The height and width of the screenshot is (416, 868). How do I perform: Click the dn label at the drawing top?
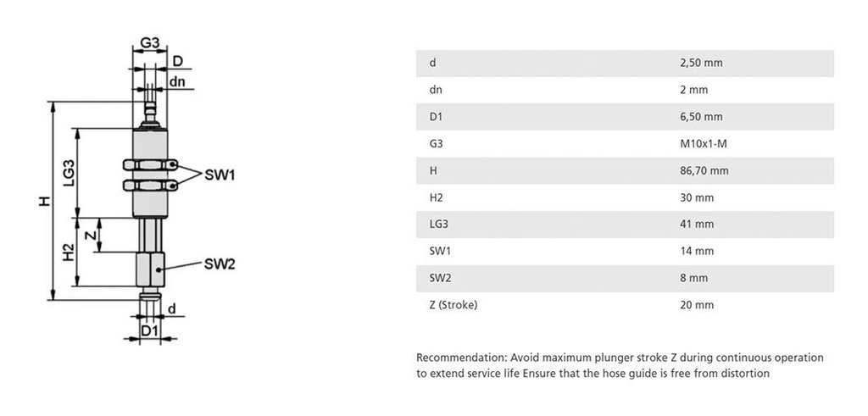pos(177,82)
